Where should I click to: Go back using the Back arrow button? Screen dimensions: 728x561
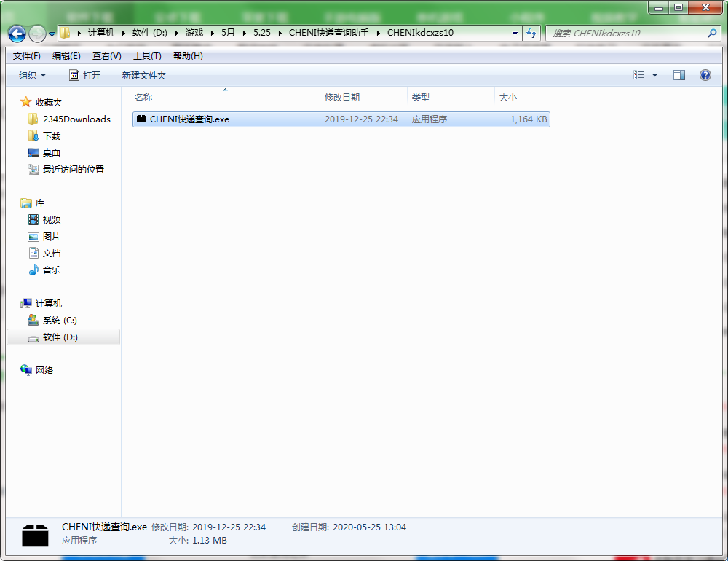[17, 34]
